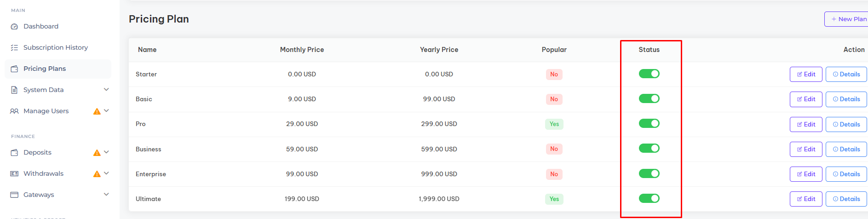This screenshot has height=219, width=868.
Task: Click the Withdrawals cash icon
Action: [14, 174]
